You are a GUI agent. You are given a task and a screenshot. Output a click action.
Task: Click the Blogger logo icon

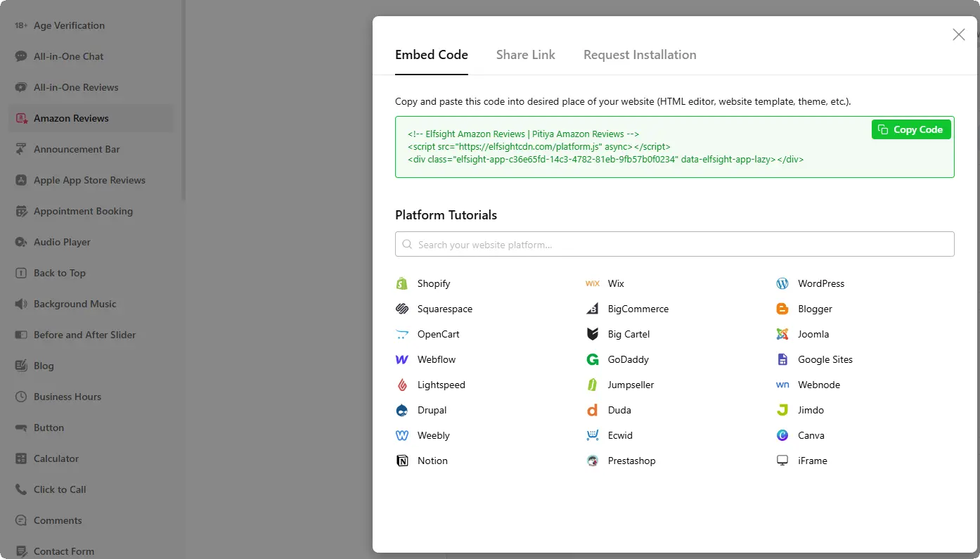pyautogui.click(x=782, y=309)
